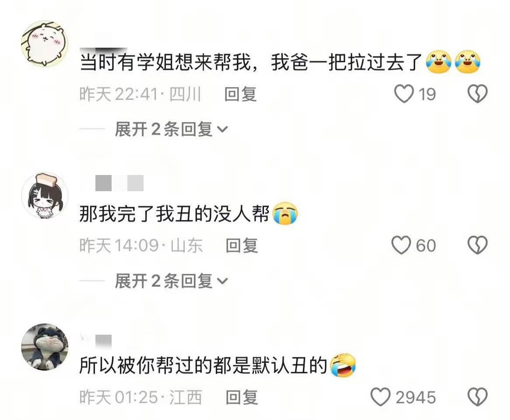Expand 2 replies under the Shandong comment
The image size is (510, 420).
171,281
